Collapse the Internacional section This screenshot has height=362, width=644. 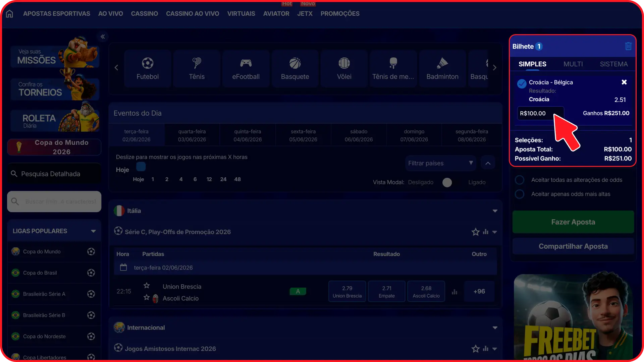pyautogui.click(x=495, y=328)
